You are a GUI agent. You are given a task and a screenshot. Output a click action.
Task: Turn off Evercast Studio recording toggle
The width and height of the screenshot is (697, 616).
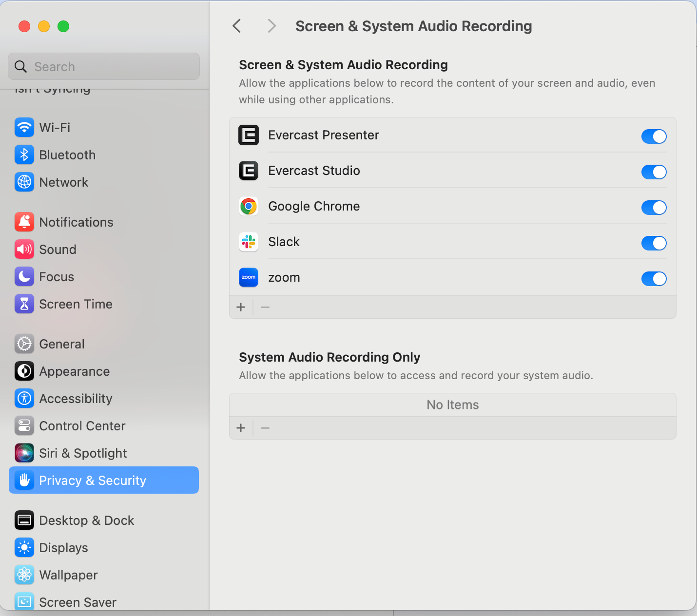click(x=654, y=172)
